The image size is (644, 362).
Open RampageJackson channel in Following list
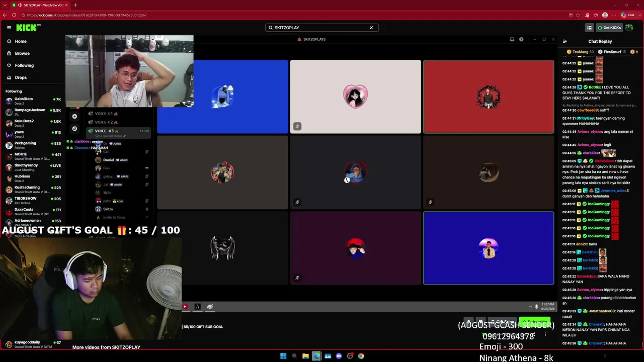pos(33,112)
